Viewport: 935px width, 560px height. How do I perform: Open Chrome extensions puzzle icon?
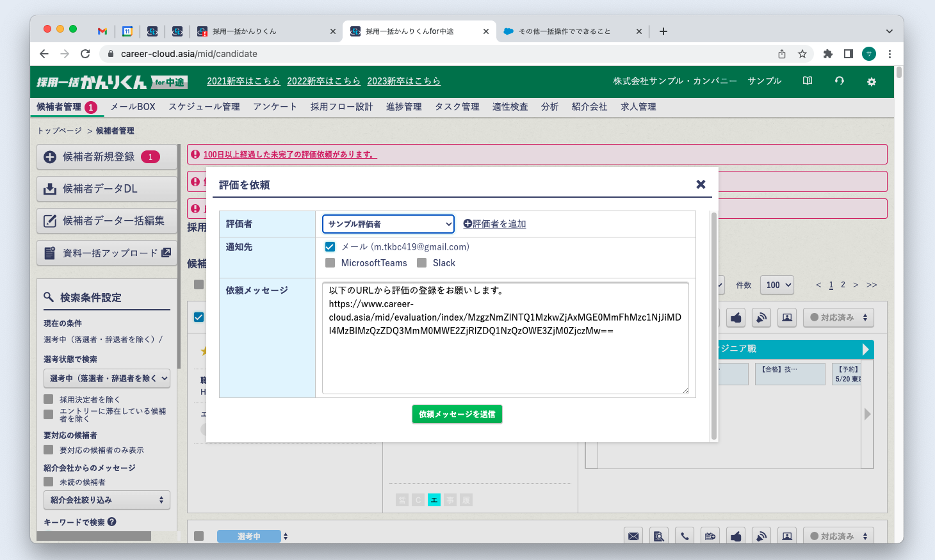coord(827,54)
